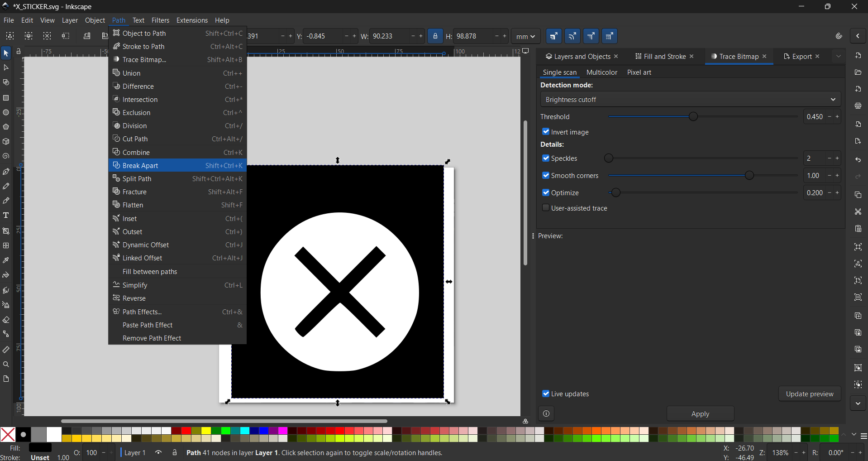
Task: Choose Object to Path in Path menu
Action: 177,33
